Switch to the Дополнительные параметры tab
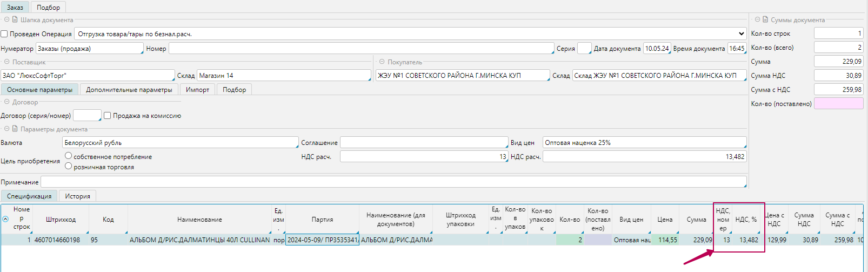This screenshot has height=272, width=868. coord(129,90)
